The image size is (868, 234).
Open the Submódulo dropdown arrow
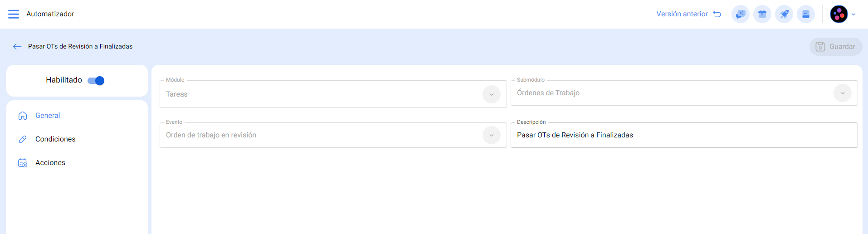(842, 93)
